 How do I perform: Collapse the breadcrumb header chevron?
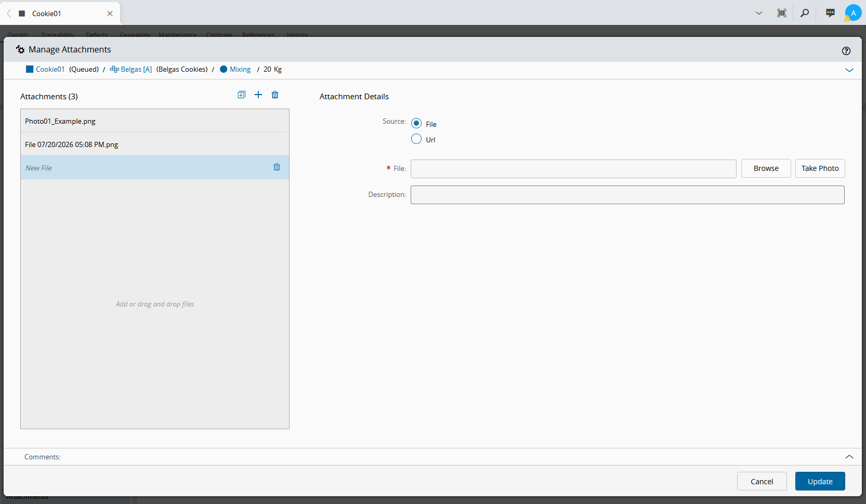[x=849, y=70]
